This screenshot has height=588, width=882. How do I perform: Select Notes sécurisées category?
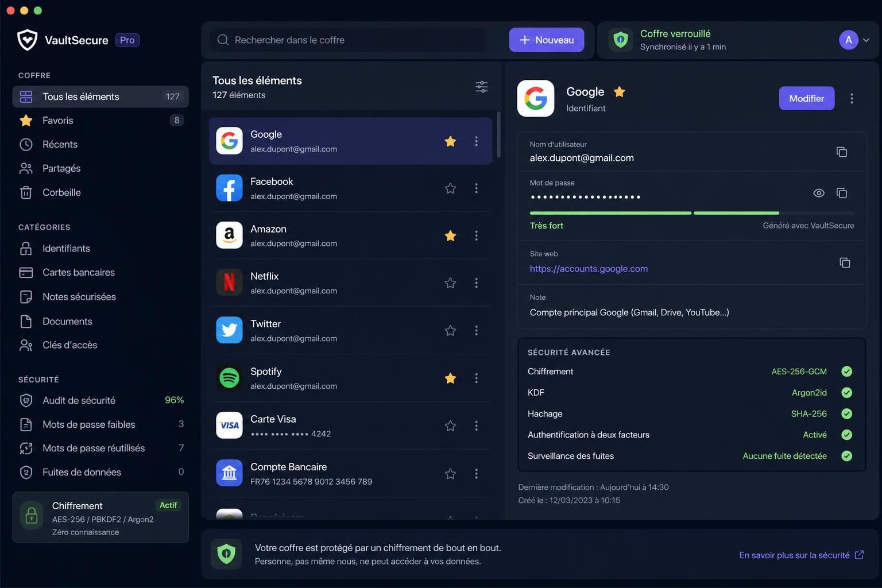100,297
